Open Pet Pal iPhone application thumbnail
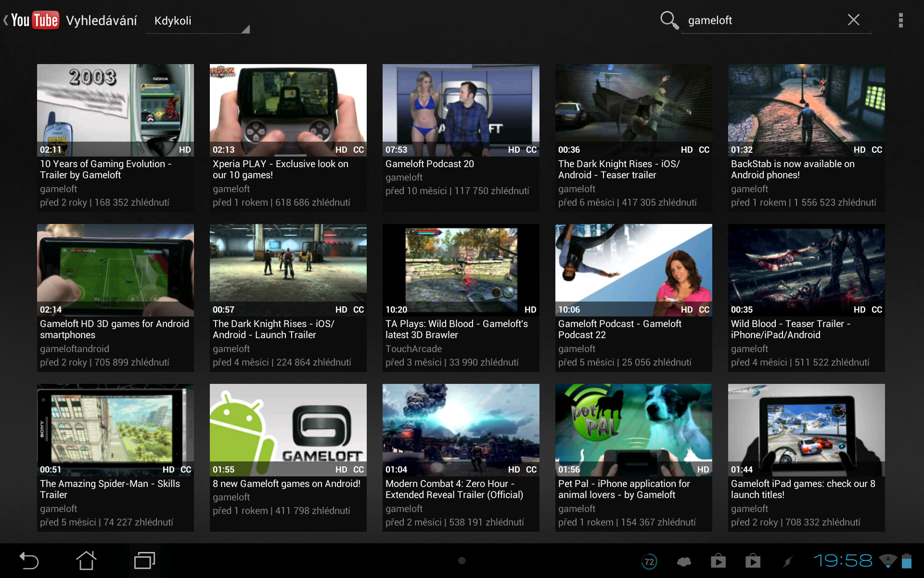Viewport: 924px width, 578px height. pyautogui.click(x=634, y=430)
